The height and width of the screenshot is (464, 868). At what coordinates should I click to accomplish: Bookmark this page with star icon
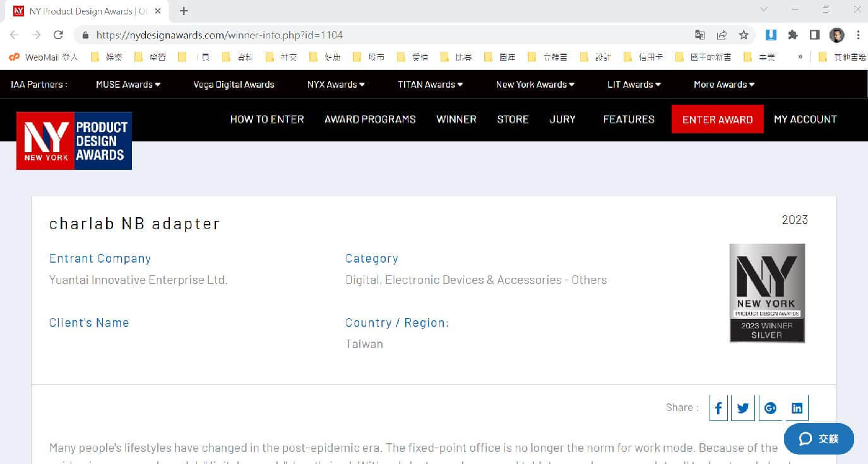coord(744,35)
